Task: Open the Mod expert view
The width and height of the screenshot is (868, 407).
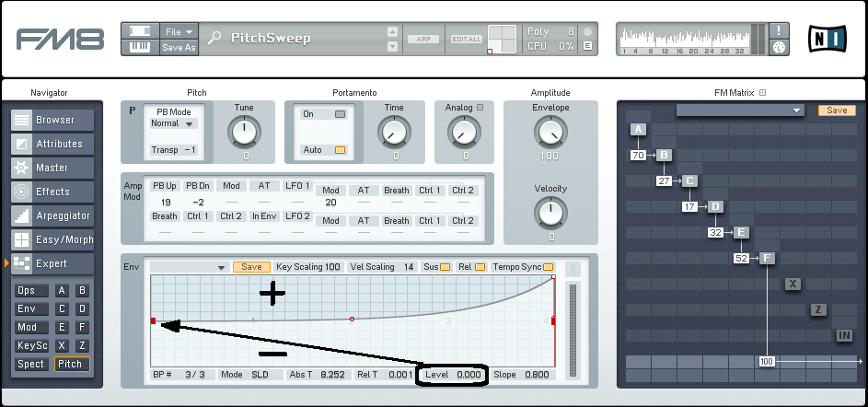Action: point(31,327)
